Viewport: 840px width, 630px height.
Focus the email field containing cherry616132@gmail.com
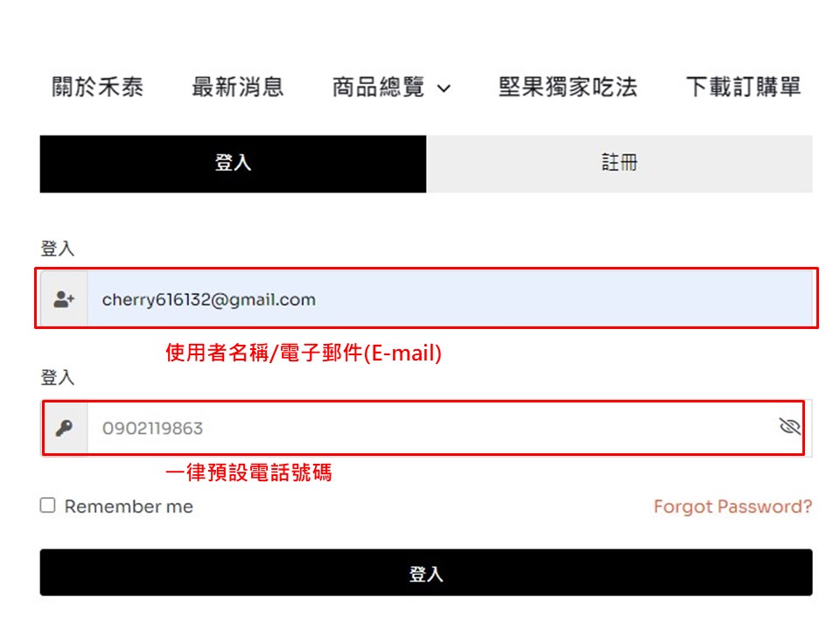pos(437,299)
